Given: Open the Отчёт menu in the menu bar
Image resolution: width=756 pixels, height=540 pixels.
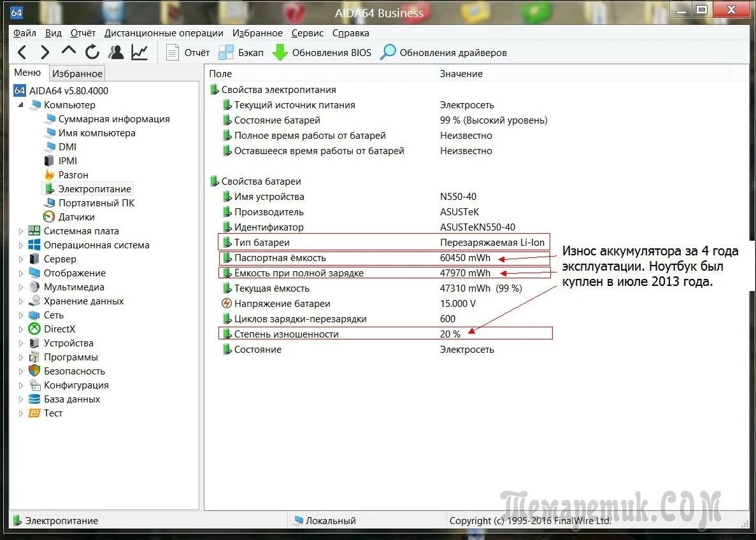Looking at the screenshot, I should pos(83,32).
